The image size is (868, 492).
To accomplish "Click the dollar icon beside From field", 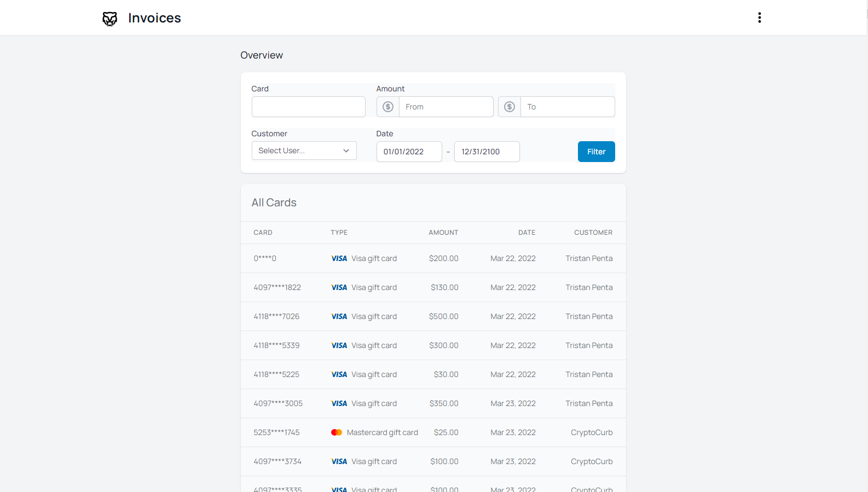I will coord(388,107).
